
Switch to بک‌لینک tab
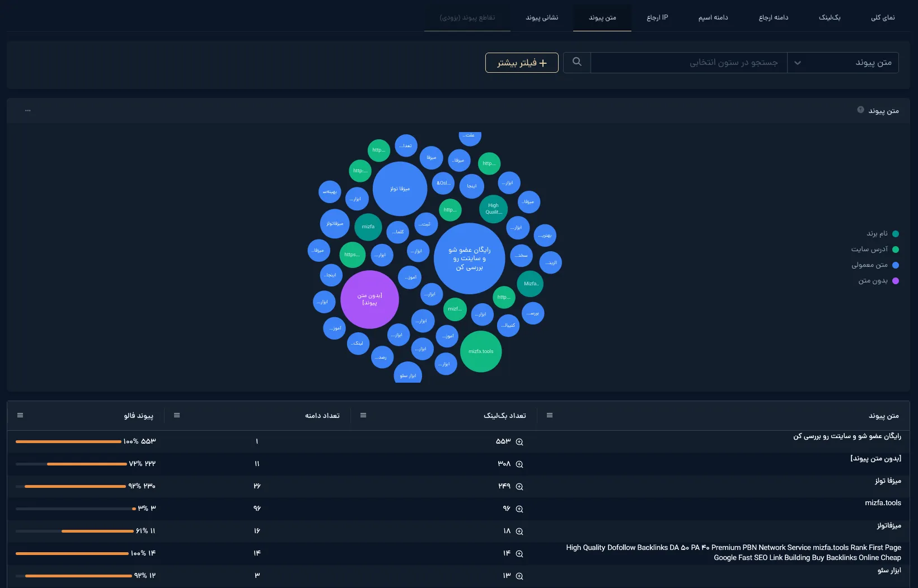pyautogui.click(x=830, y=17)
